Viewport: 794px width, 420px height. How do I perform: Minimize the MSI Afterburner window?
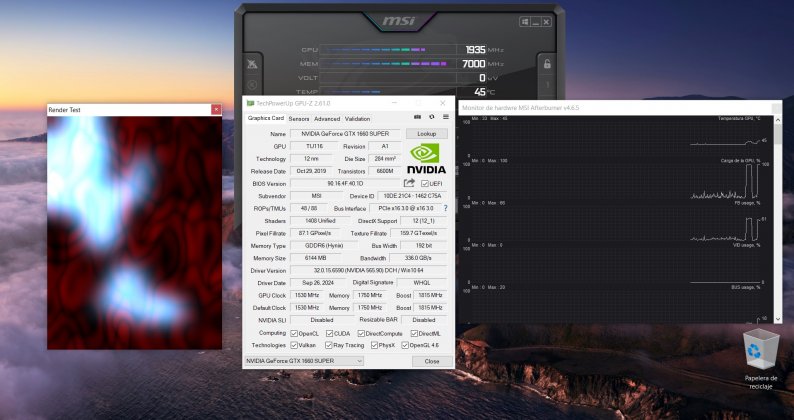click(x=536, y=22)
